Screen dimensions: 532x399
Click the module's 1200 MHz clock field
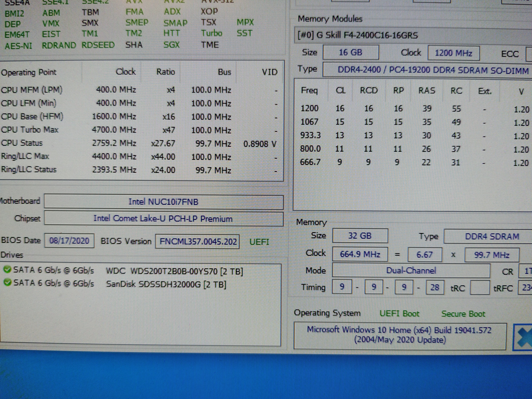(x=453, y=53)
